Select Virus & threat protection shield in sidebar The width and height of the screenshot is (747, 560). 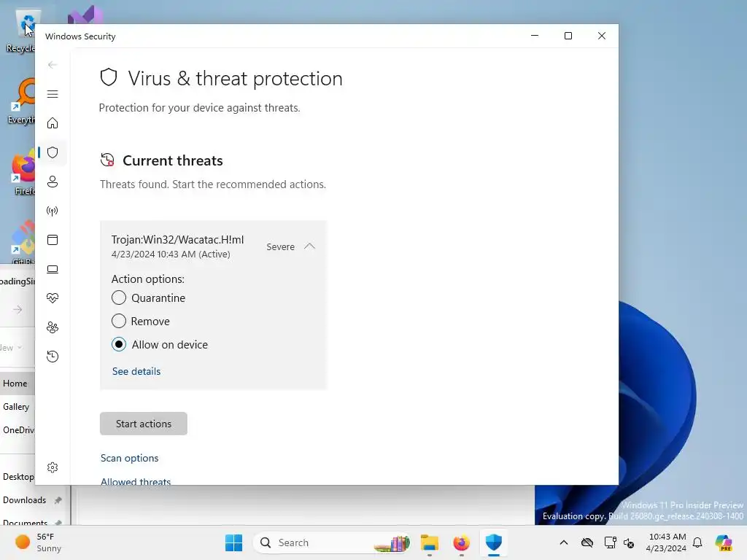coord(53,152)
